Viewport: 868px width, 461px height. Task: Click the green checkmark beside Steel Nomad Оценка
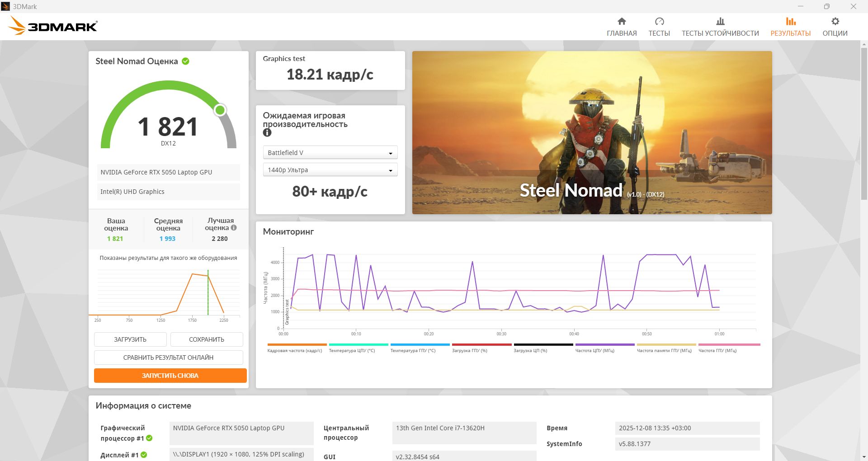tap(185, 61)
